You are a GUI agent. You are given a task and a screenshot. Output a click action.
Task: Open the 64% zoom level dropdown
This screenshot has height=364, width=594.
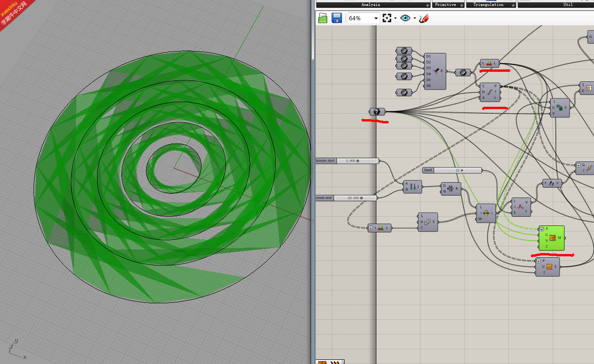pyautogui.click(x=376, y=18)
